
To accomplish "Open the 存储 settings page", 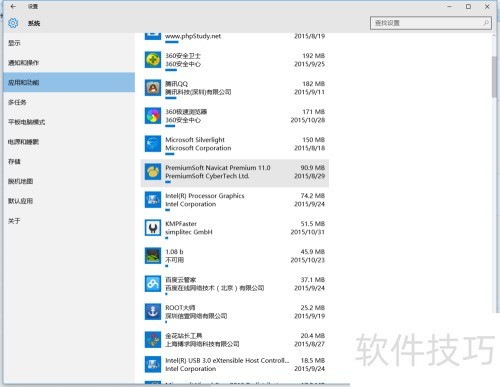I will (69, 162).
